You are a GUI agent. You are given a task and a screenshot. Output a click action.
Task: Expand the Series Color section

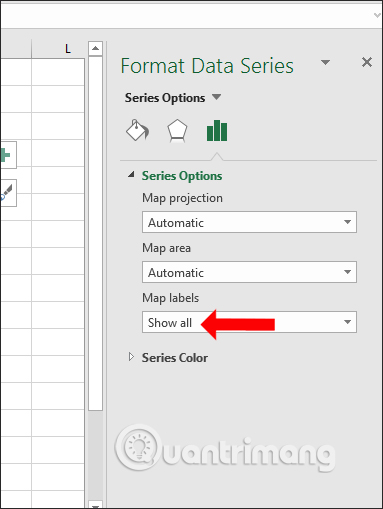[131, 357]
